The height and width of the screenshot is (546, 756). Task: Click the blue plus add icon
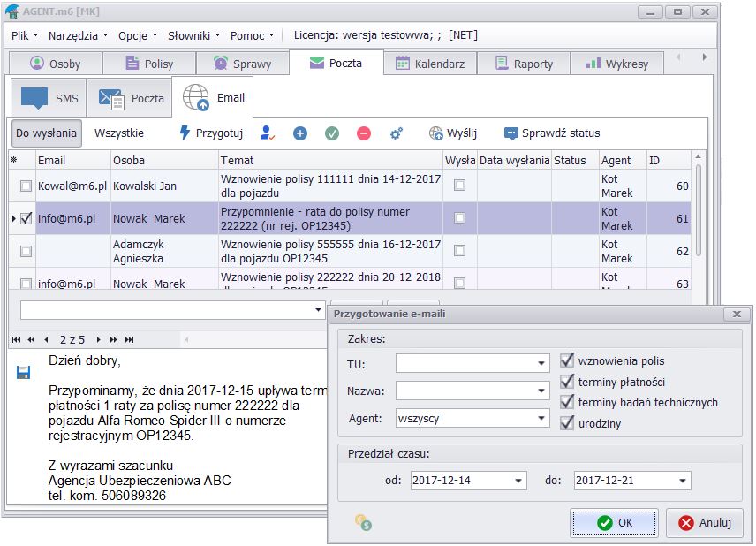[x=300, y=133]
